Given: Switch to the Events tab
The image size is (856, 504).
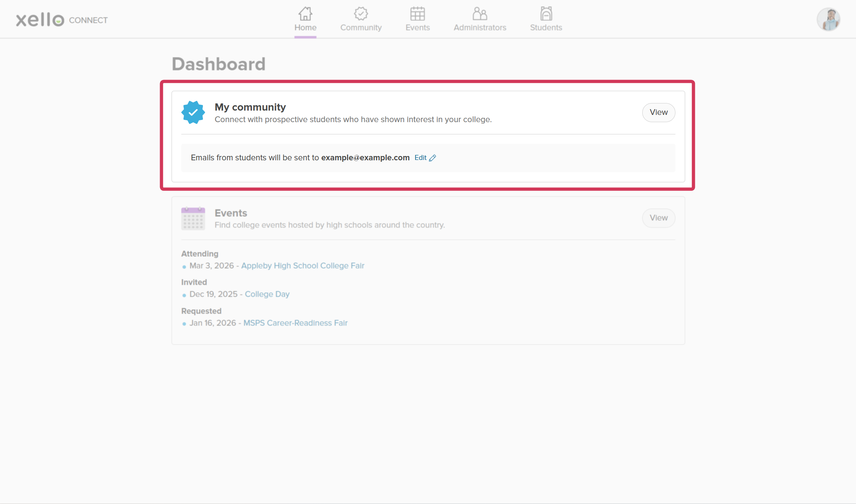Looking at the screenshot, I should tap(417, 20).
